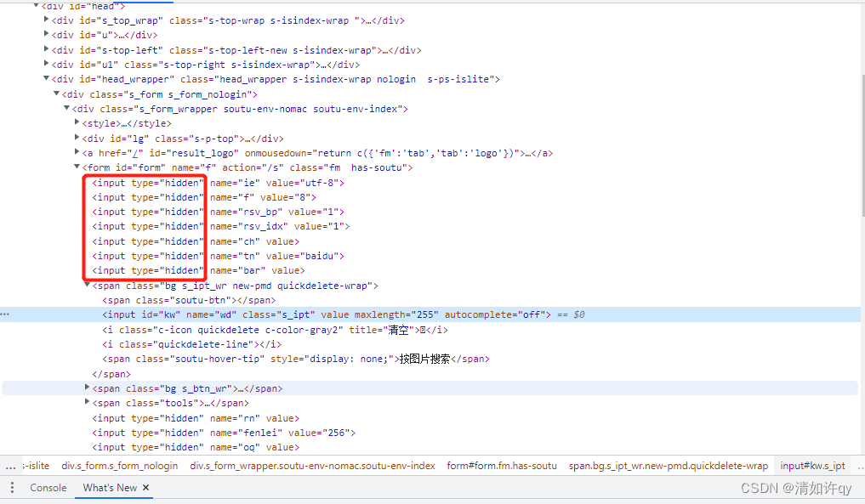Expand the style element node
The image size is (865, 504).
point(77,123)
